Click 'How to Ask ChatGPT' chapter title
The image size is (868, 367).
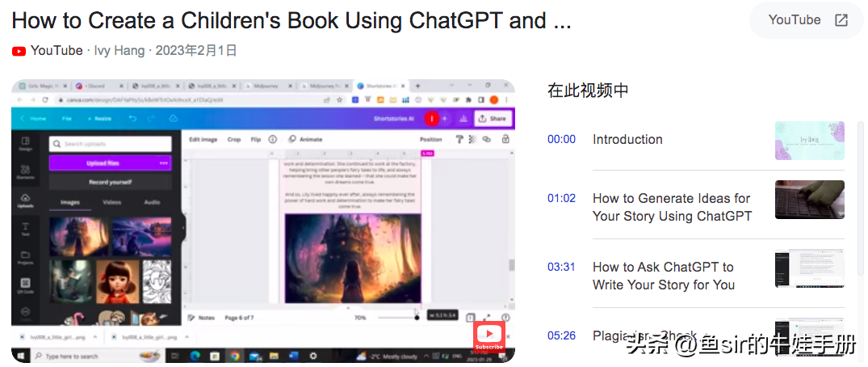point(663,276)
